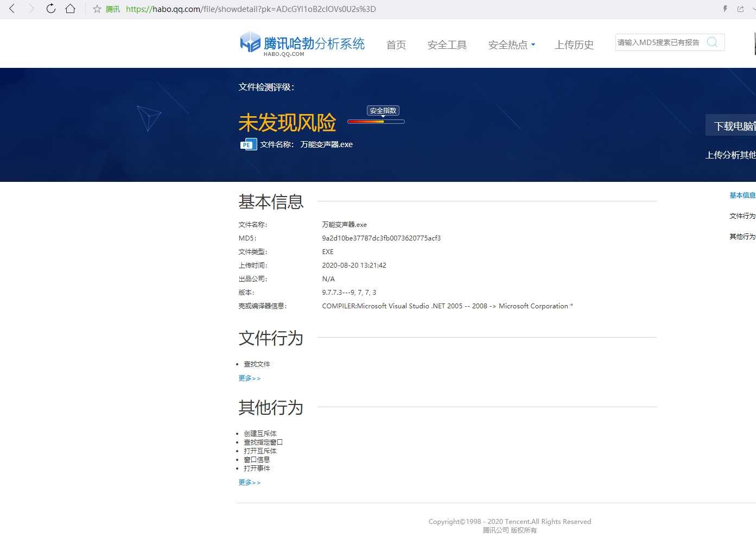
Task: Jump to 其他行为 in side navigation
Action: click(742, 237)
